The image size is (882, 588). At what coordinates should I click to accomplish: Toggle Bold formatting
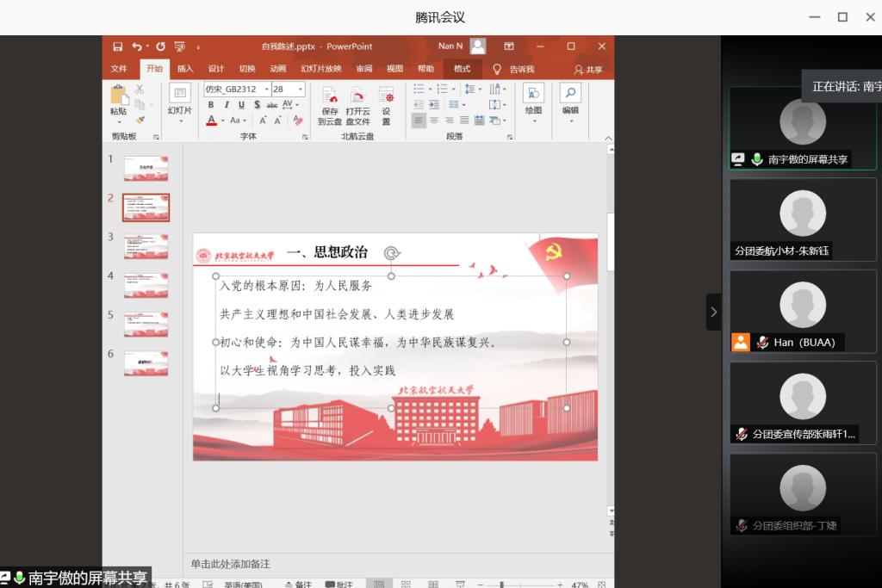point(211,105)
